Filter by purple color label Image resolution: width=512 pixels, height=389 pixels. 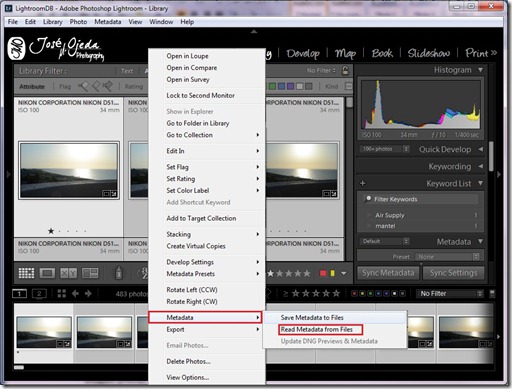tap(291, 86)
